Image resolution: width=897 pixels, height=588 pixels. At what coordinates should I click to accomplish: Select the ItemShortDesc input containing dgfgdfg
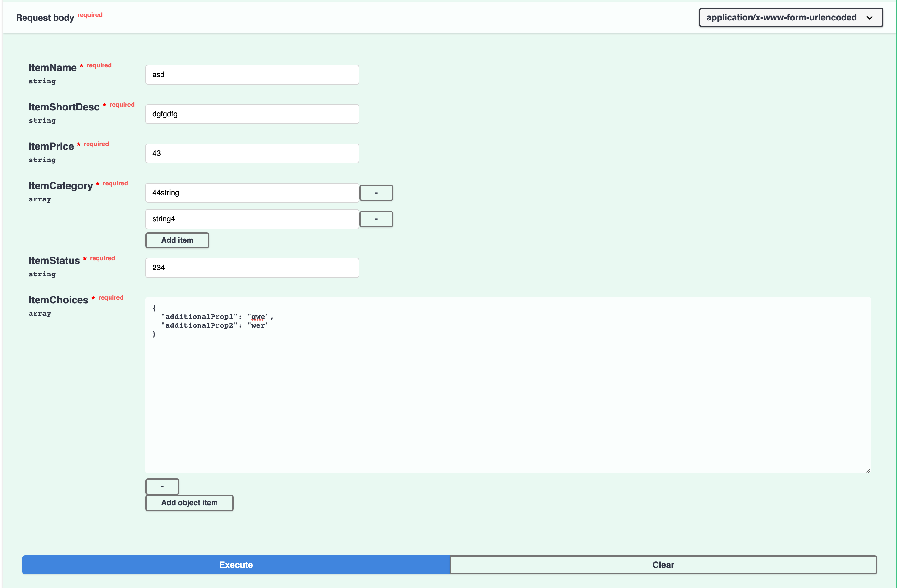(x=252, y=114)
